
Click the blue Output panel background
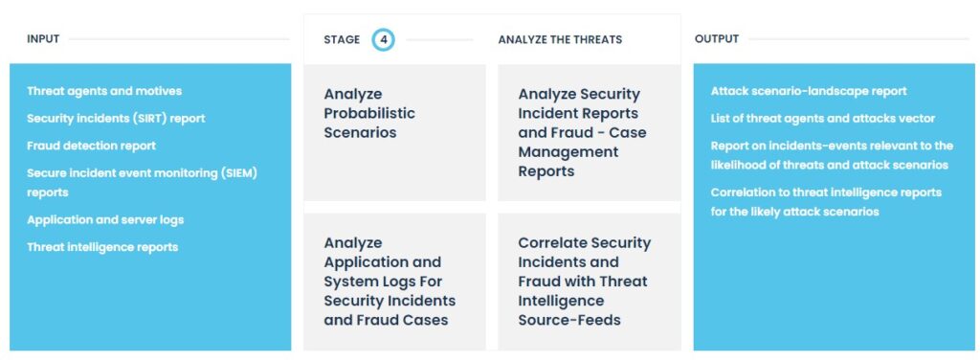pos(834,287)
